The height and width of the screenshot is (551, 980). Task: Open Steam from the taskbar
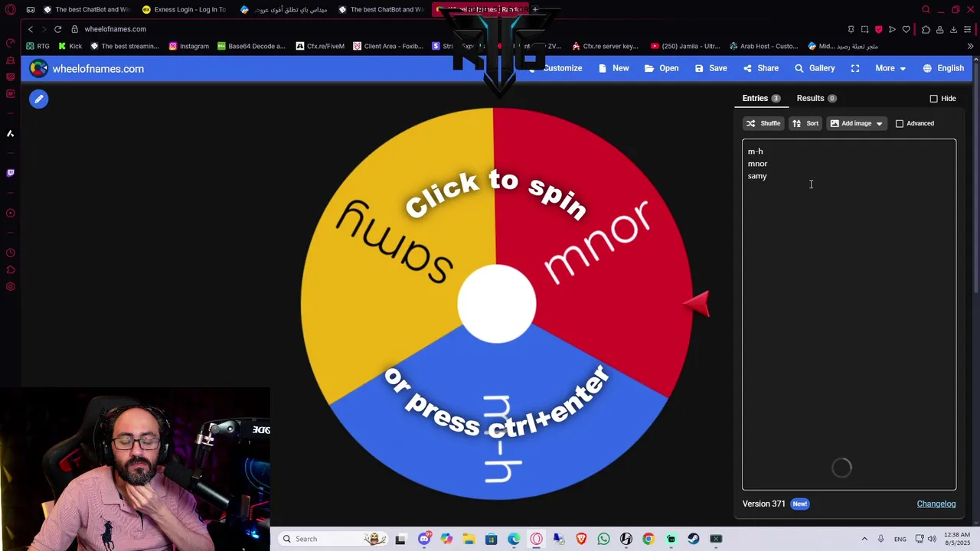coord(694,539)
